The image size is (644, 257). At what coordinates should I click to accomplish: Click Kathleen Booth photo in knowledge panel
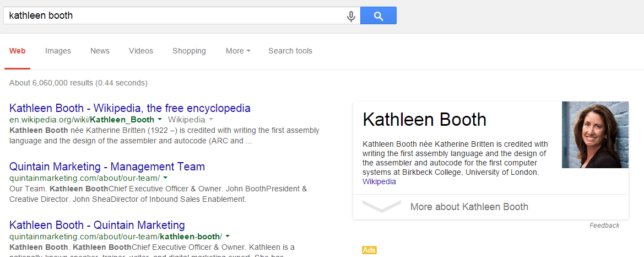pyautogui.click(x=595, y=135)
